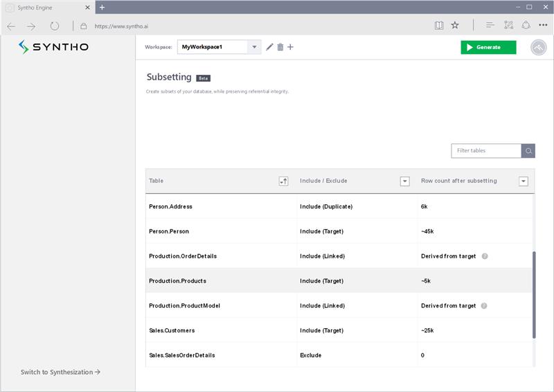554x392 pixels.
Task: Add a new workspace with plus icon
Action: [x=290, y=46]
